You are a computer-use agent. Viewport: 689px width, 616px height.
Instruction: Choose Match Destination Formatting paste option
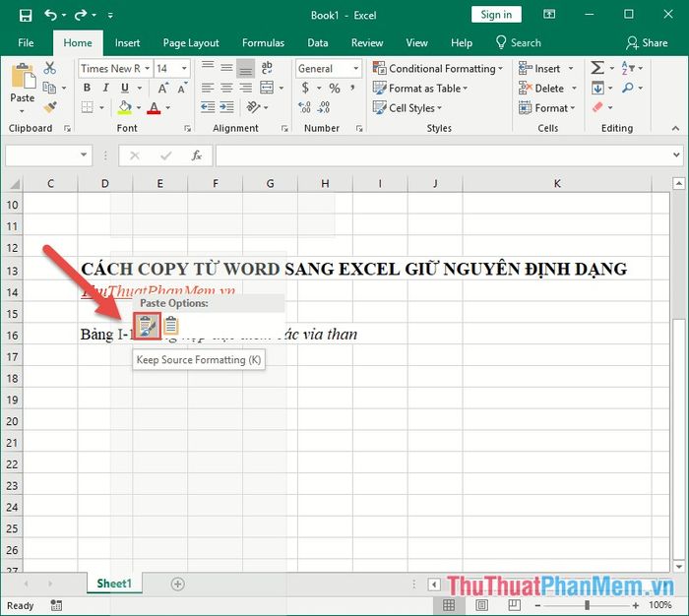(x=171, y=326)
